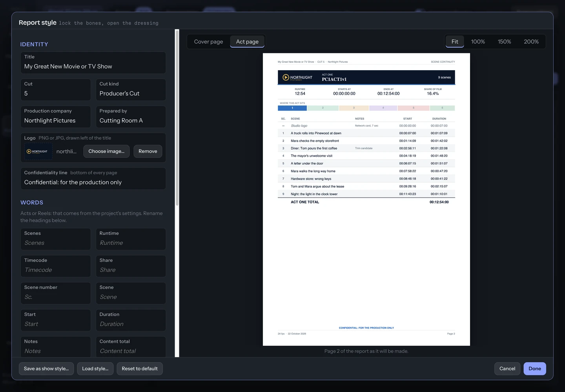
Task: Click "Night: the light in the clock tower"
Action: pyautogui.click(x=314, y=194)
